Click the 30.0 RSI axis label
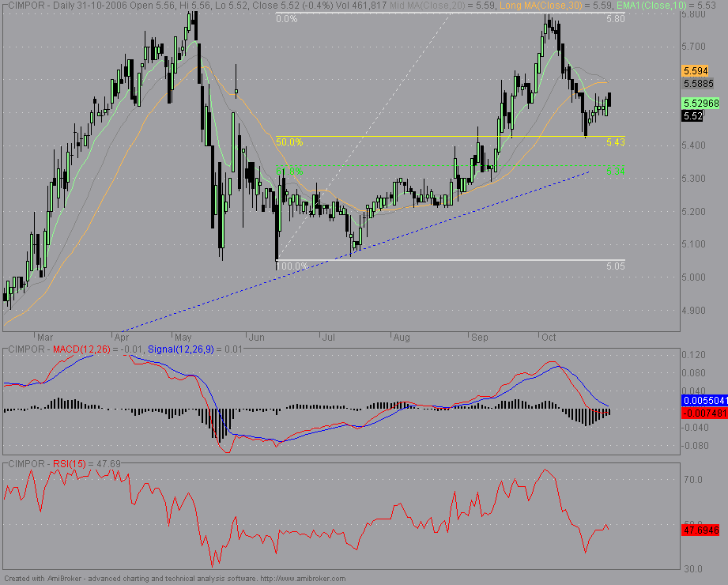Image resolution: width=728 pixels, height=585 pixels. 692,568
